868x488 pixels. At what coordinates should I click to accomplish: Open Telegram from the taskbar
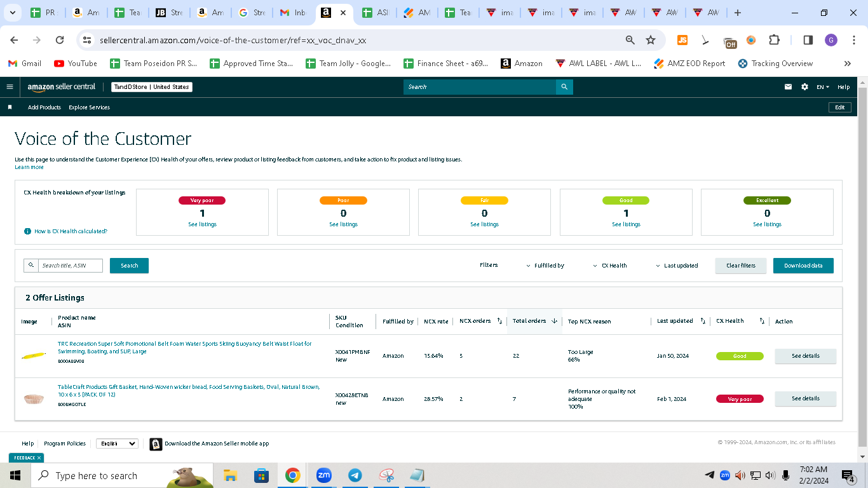click(355, 475)
